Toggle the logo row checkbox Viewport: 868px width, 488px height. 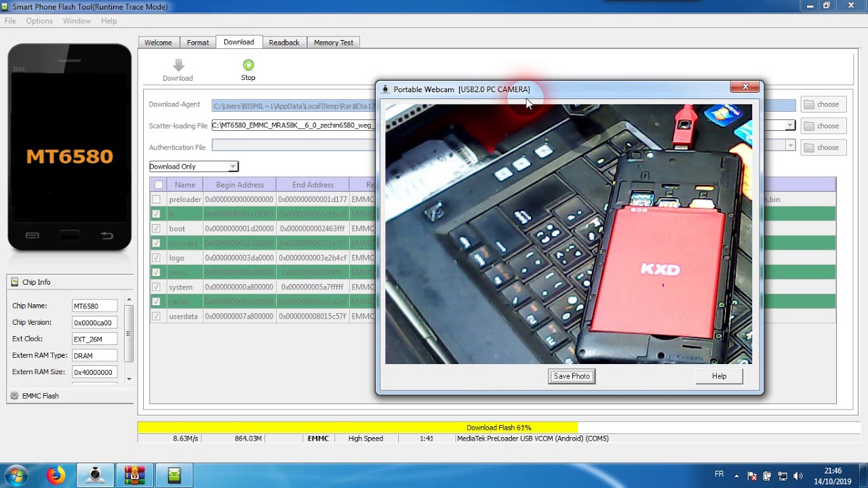157,258
